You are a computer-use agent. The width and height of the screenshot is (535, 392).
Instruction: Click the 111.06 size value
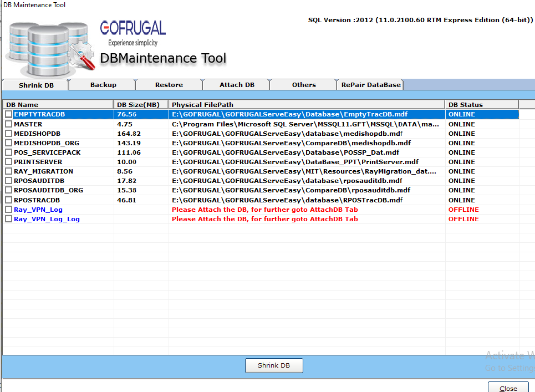click(129, 152)
